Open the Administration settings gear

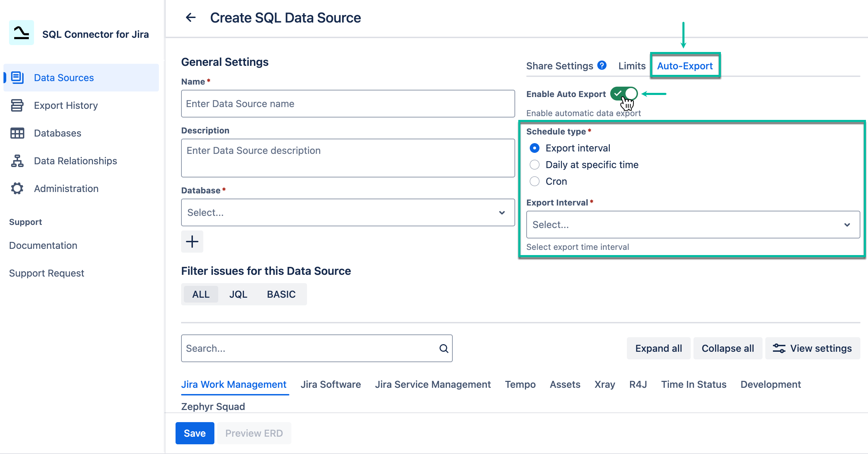click(x=66, y=189)
